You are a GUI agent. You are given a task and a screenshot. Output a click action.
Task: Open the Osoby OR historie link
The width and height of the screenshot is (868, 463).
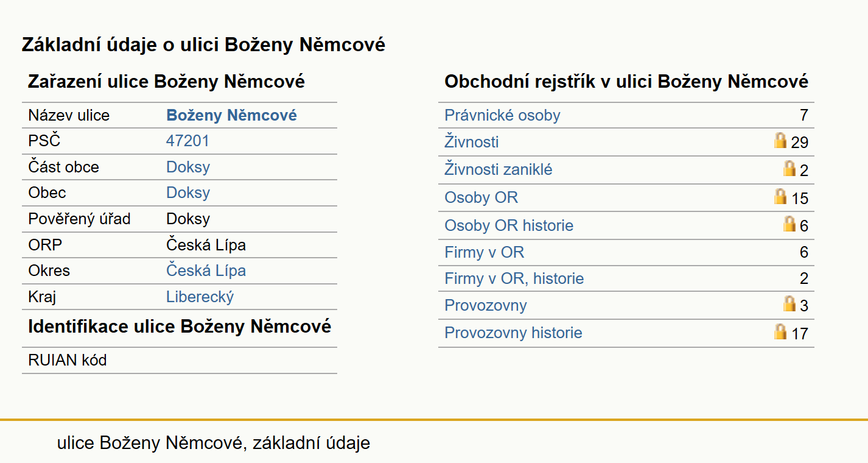(509, 225)
